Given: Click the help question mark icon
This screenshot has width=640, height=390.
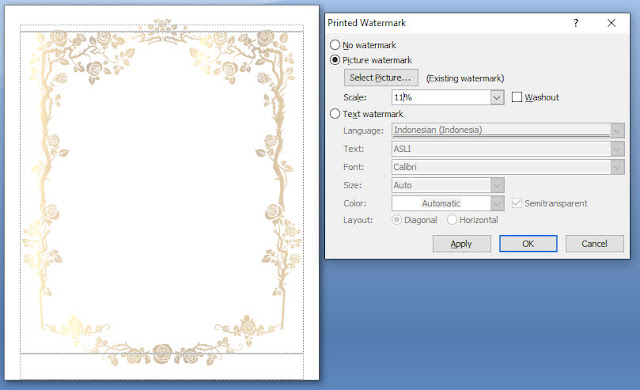Looking at the screenshot, I should click(x=576, y=23).
